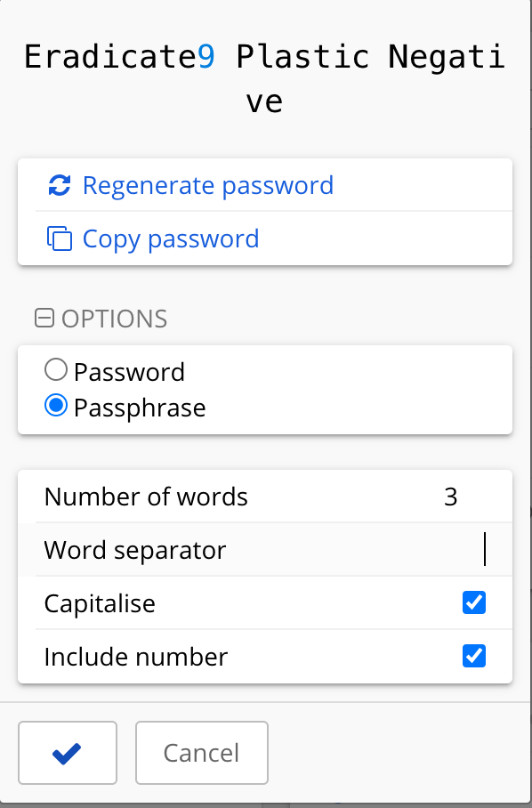Disable the Include number checkbox
Viewport: 532px width, 808px height.
click(474, 657)
